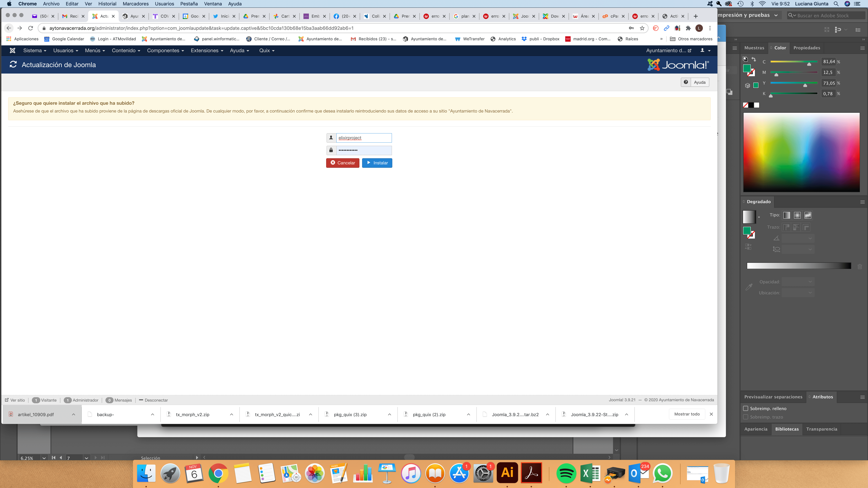This screenshot has width=868, height=488.
Task: Click Buscar en Adobe Stock search field
Action: (x=826, y=15)
